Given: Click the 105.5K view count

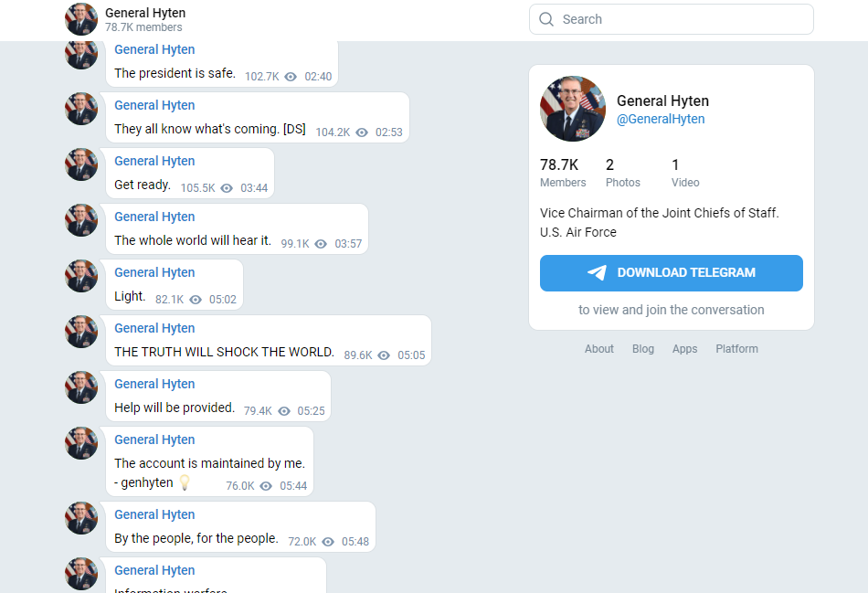Looking at the screenshot, I should point(197,188).
